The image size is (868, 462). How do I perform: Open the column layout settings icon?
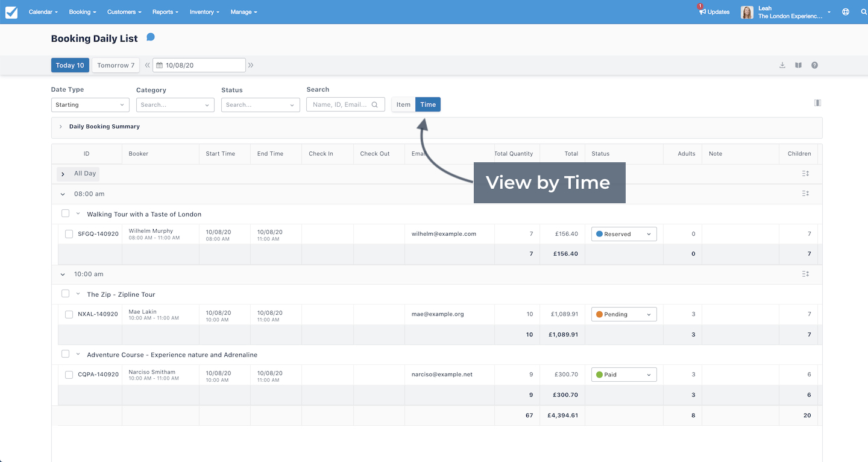click(x=817, y=103)
